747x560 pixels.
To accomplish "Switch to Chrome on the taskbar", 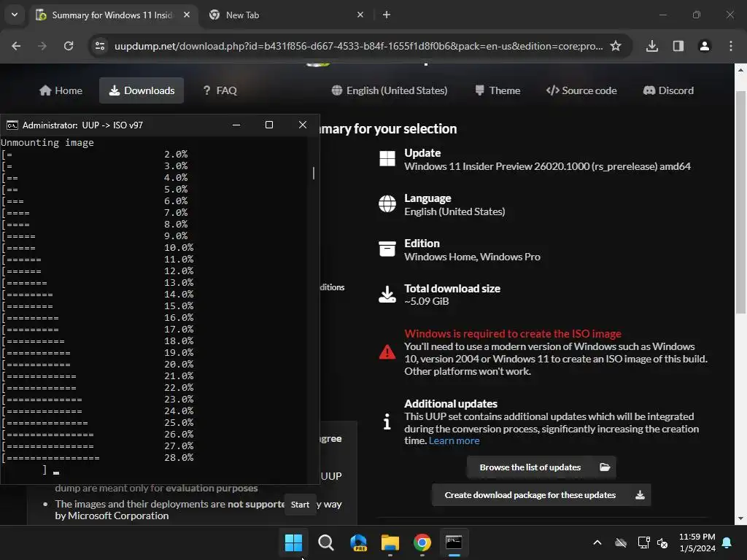I will 422,542.
